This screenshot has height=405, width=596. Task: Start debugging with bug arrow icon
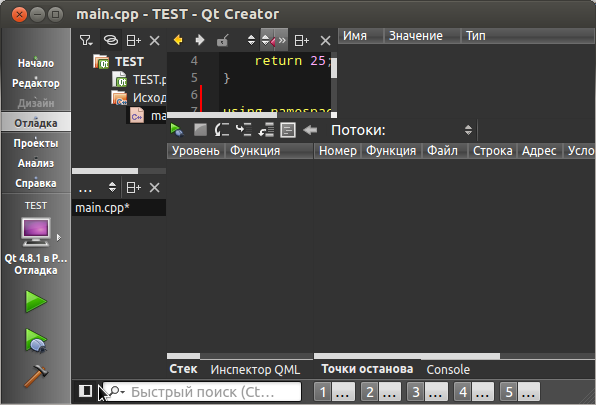click(36, 341)
